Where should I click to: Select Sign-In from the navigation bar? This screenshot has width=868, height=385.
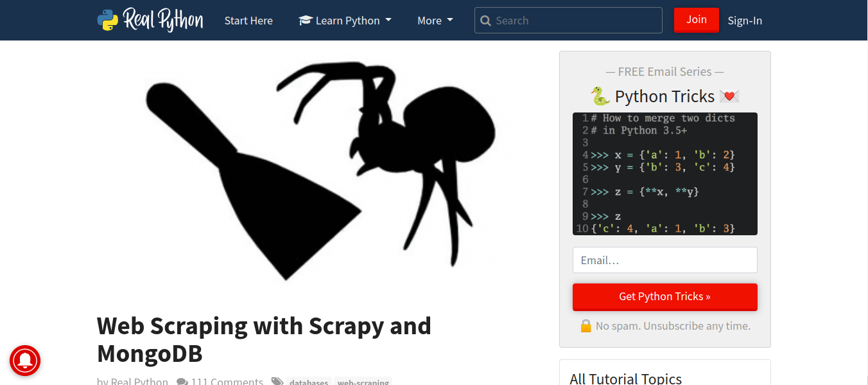click(745, 20)
